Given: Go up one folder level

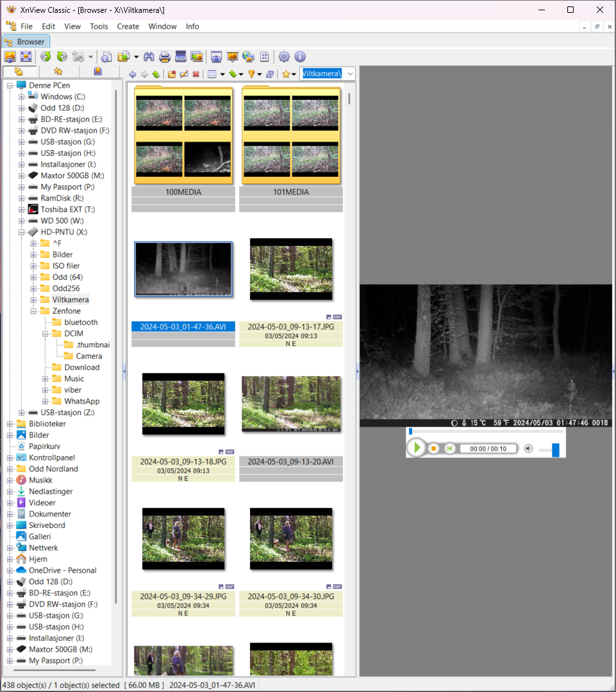Looking at the screenshot, I should (x=156, y=74).
